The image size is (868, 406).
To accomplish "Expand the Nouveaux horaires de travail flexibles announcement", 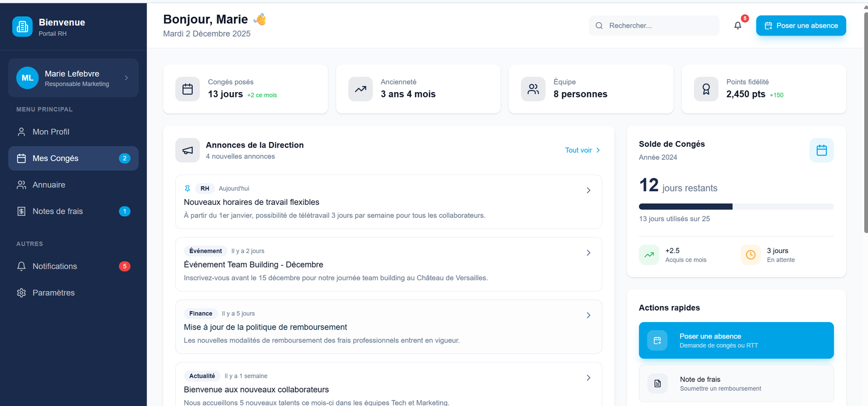I will pyautogui.click(x=588, y=190).
